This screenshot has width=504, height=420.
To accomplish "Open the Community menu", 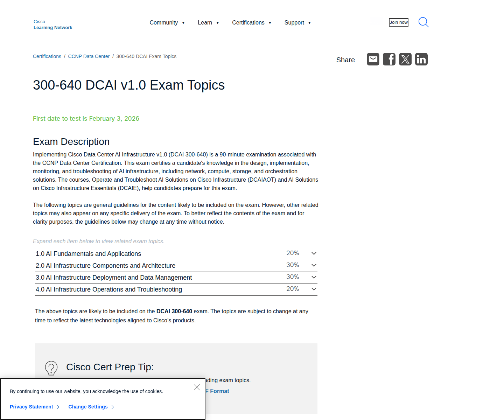I will click(x=167, y=22).
